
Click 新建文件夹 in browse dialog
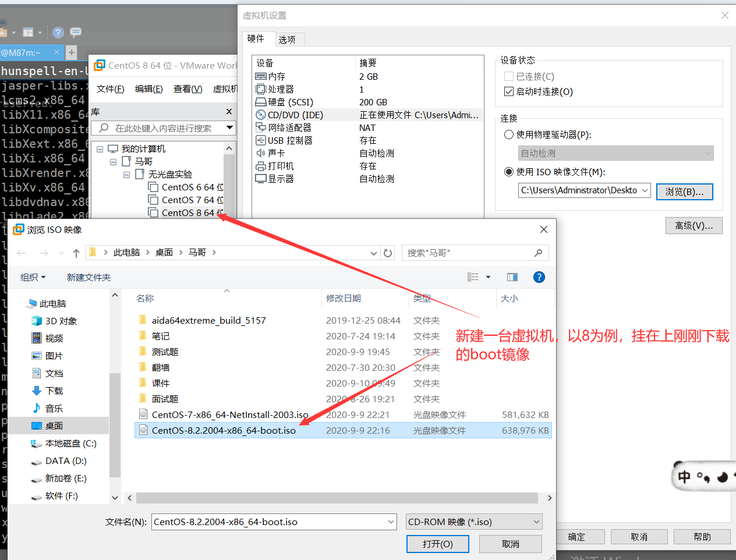[x=89, y=277]
